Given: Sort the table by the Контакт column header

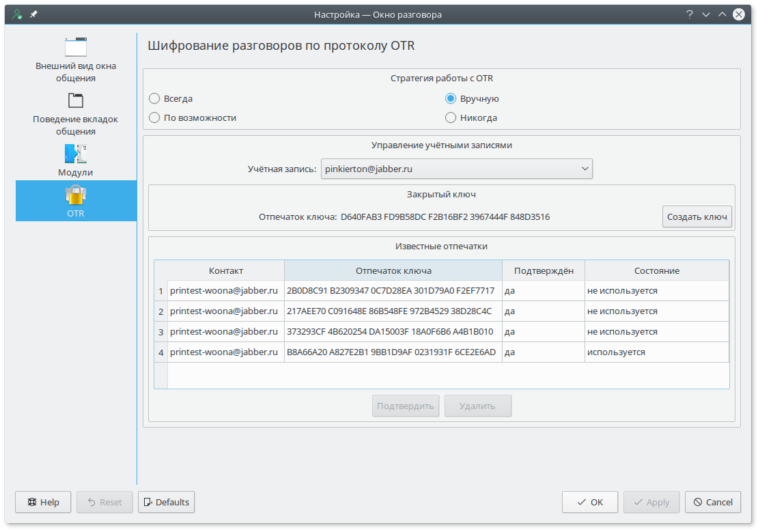Looking at the screenshot, I should pyautogui.click(x=226, y=270).
